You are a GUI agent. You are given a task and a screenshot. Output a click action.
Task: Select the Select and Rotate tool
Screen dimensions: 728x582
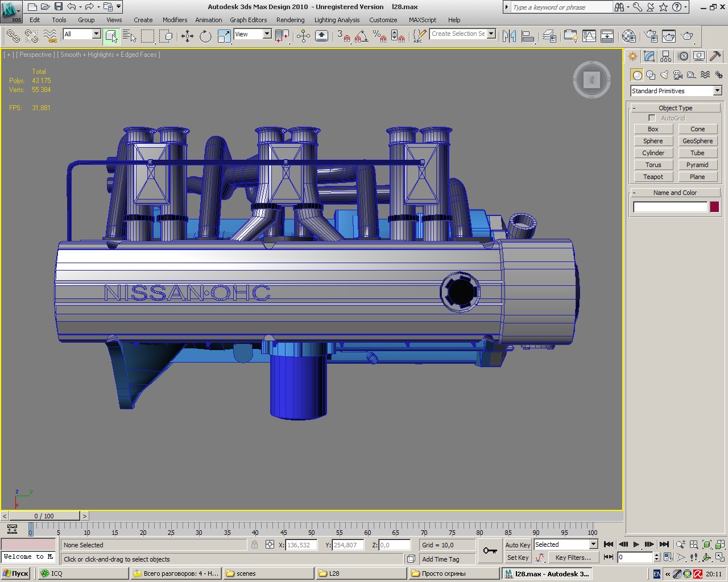[x=205, y=36]
